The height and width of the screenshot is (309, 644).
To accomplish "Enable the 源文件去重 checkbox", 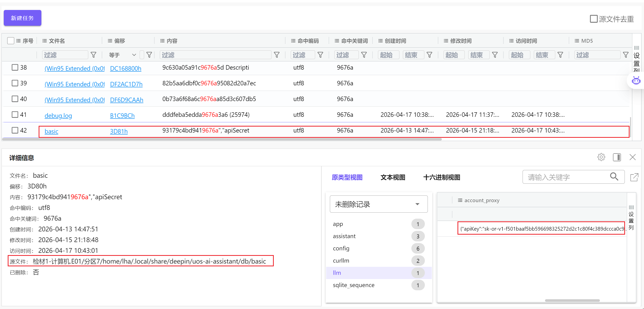I will (593, 19).
